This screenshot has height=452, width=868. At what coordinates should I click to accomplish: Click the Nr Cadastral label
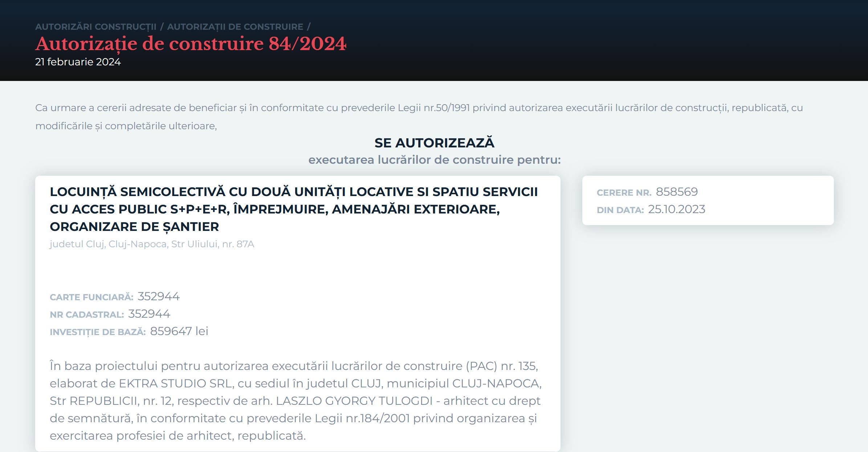click(87, 315)
